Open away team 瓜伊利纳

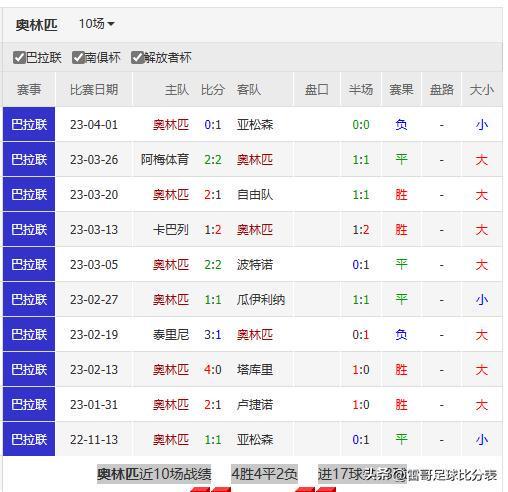point(261,300)
